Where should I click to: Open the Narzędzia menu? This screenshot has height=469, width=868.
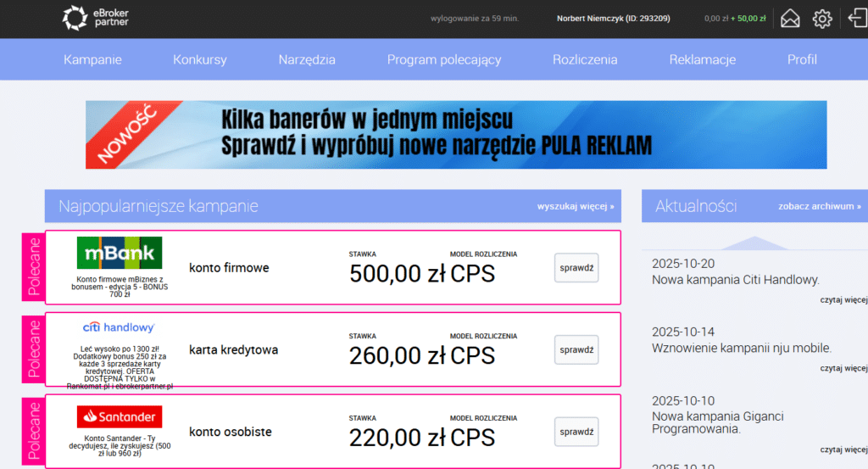point(307,60)
